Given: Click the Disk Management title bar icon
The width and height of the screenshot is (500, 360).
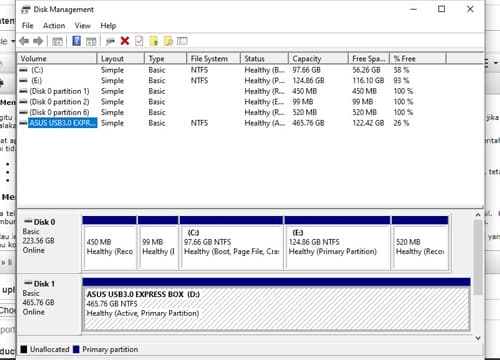Looking at the screenshot, I should tap(26, 9).
